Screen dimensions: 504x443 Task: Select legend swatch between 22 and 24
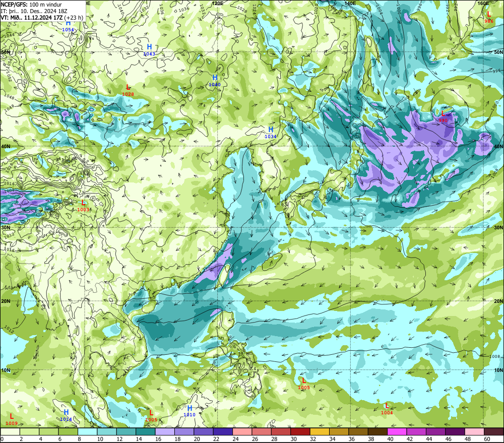[223, 432]
